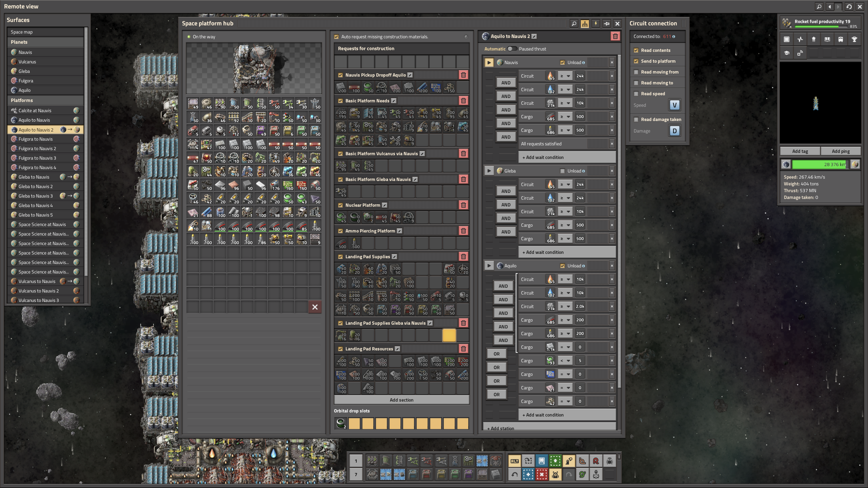The image size is (868, 488).
Task: Open comparator dropdown on Gleba Cargo 685 condition
Action: coord(565,225)
